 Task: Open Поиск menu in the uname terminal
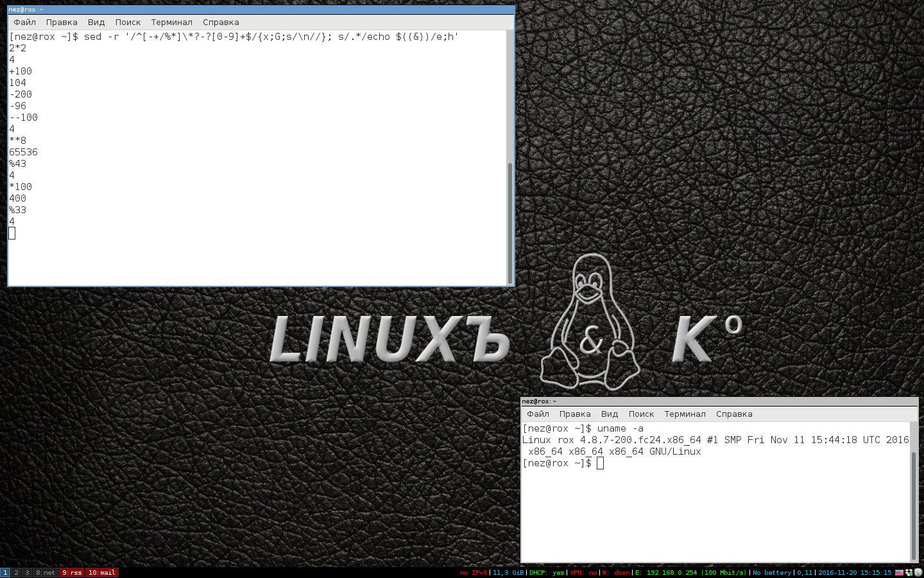[x=641, y=414]
